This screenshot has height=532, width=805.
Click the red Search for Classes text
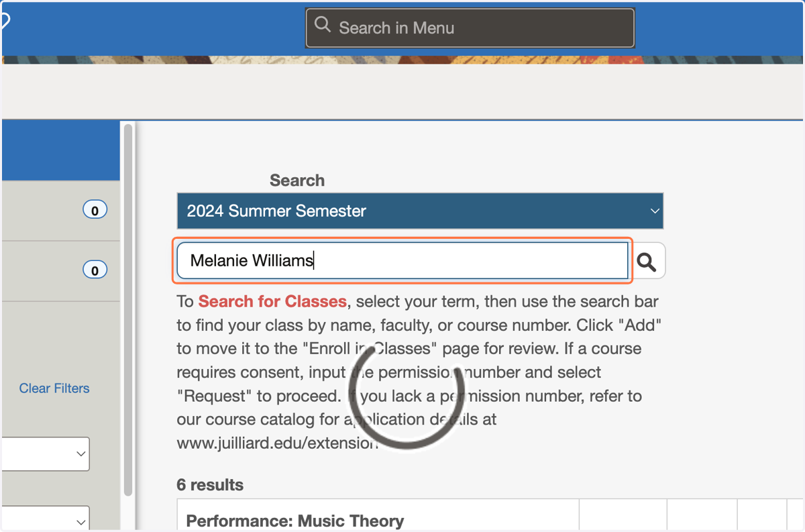pyautogui.click(x=272, y=302)
